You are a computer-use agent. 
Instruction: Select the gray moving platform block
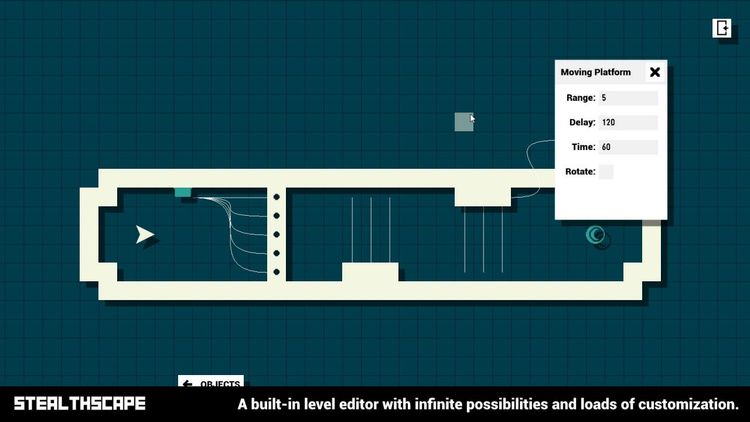(463, 122)
